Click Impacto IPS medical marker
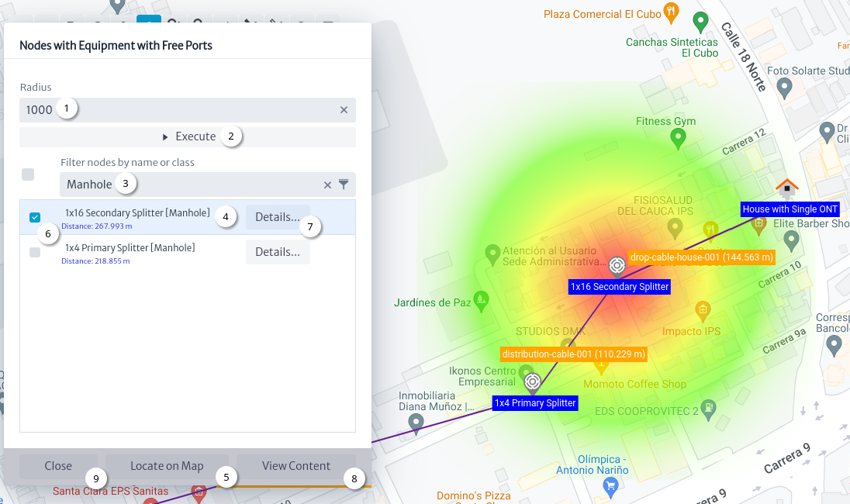This screenshot has width=850, height=504. click(x=703, y=311)
